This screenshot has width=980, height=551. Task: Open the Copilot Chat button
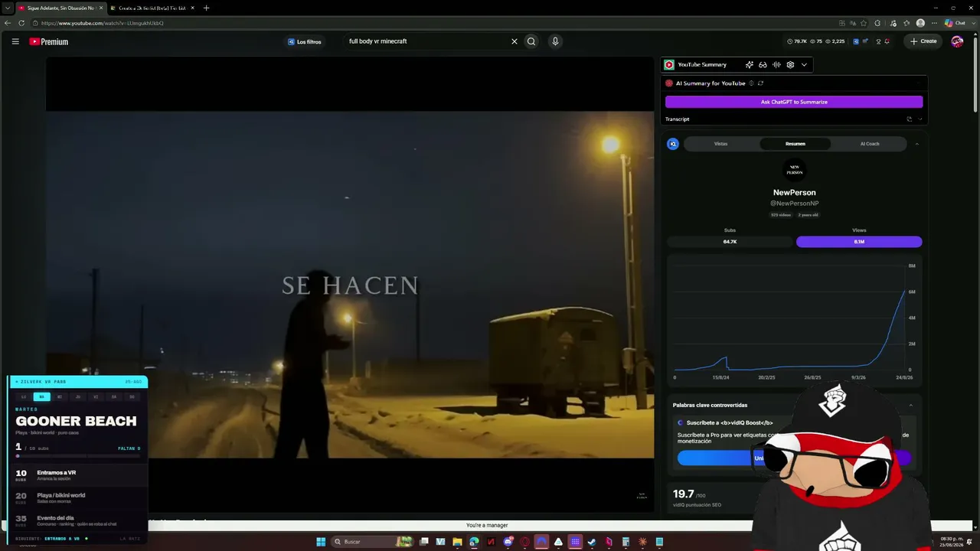pos(955,23)
